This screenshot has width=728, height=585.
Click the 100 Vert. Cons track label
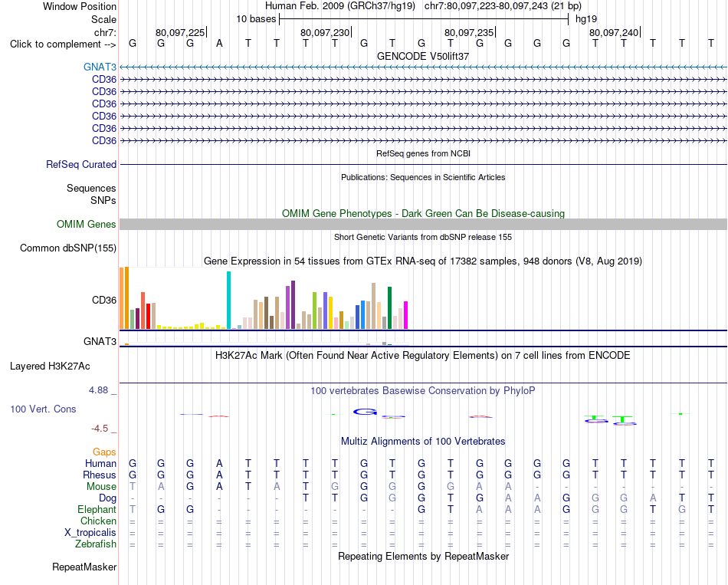[x=43, y=409]
